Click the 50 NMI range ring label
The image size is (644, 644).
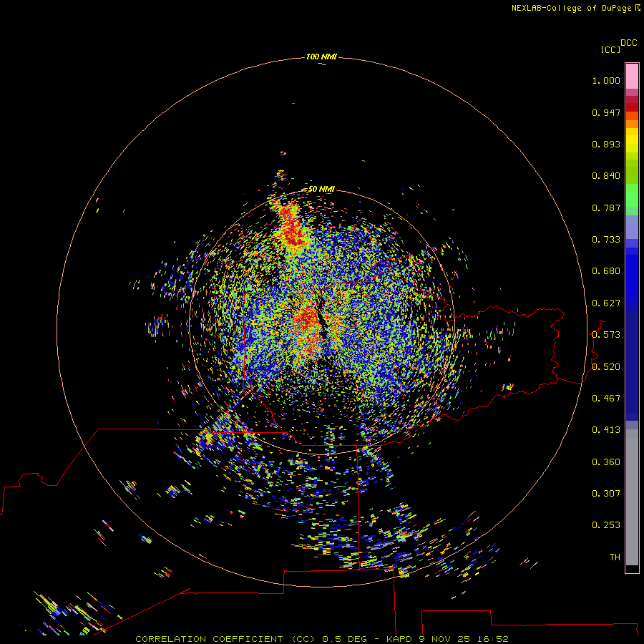point(321,190)
